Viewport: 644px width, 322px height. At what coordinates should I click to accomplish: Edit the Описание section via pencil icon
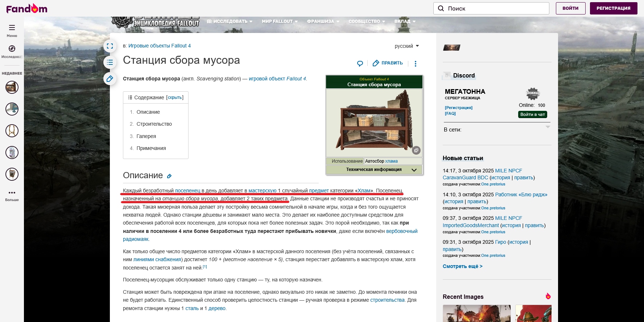point(169,176)
